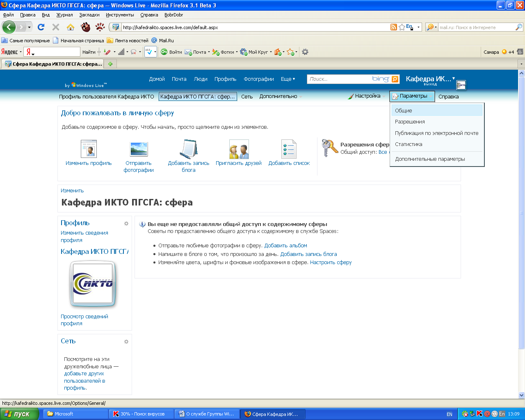The width and height of the screenshot is (525, 420).
Task: Click Домой in Windows Live header
Action: pyautogui.click(x=157, y=79)
